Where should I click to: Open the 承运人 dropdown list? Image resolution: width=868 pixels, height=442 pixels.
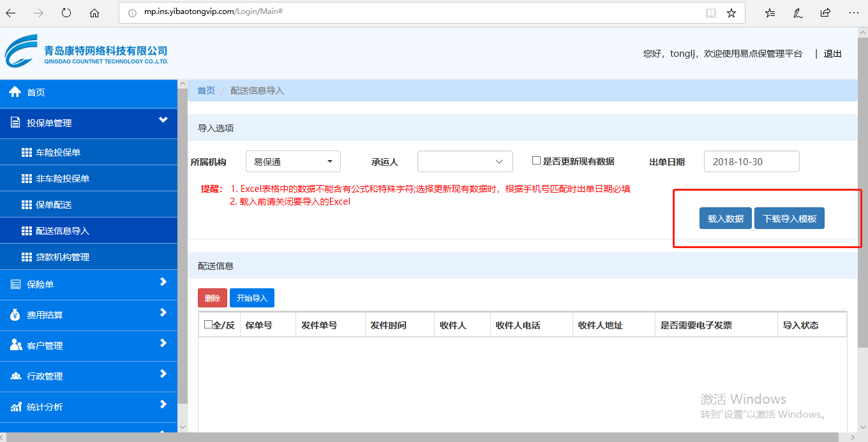(x=465, y=161)
